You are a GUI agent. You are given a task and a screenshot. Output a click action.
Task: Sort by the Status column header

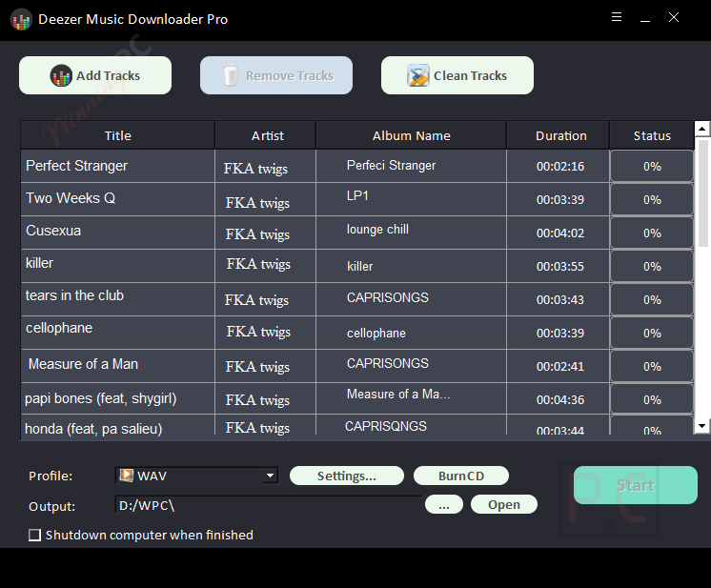click(x=652, y=135)
